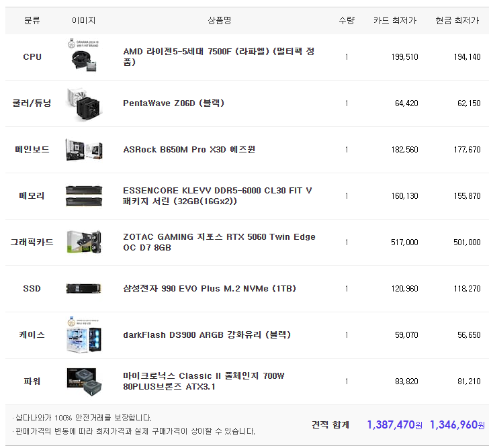Screen dimensions: 491x448
Task: Select the 쿨러/튜닝 category cell
Action: click(32, 103)
